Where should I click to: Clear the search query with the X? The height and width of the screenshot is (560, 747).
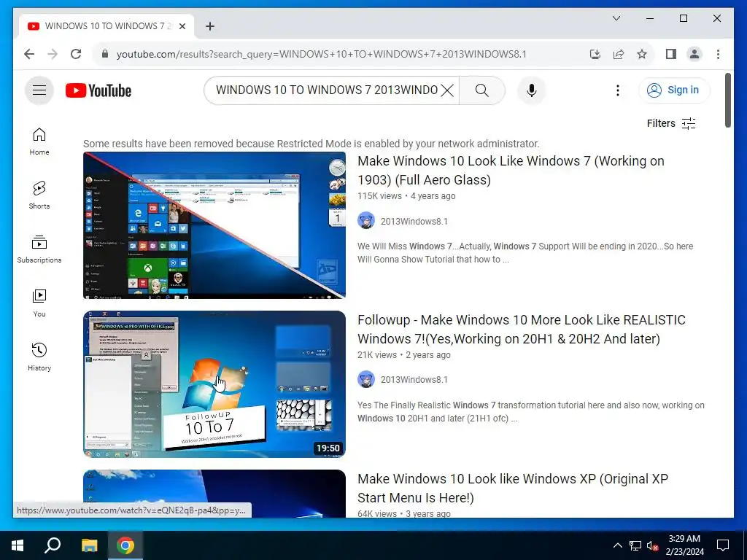click(447, 90)
